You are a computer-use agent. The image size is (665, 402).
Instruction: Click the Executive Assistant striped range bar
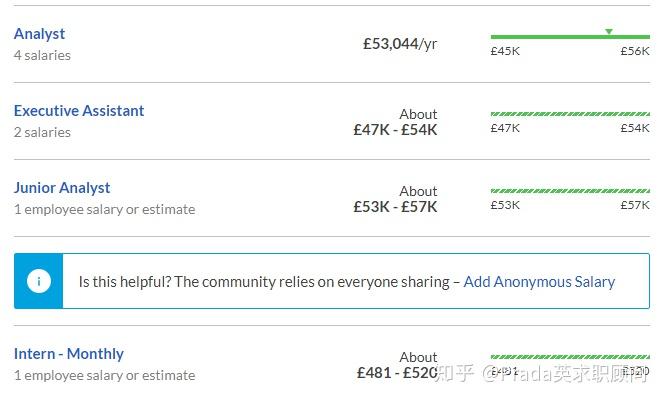pos(570,114)
